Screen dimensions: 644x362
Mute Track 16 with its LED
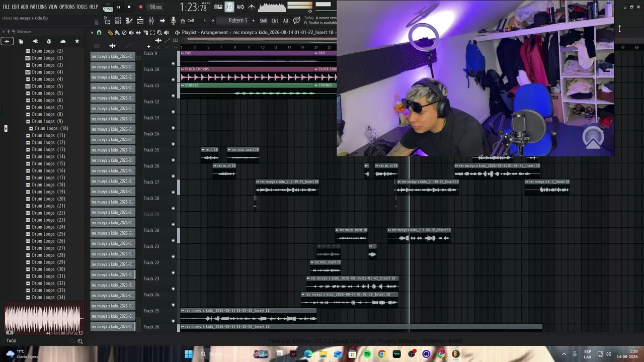click(174, 176)
